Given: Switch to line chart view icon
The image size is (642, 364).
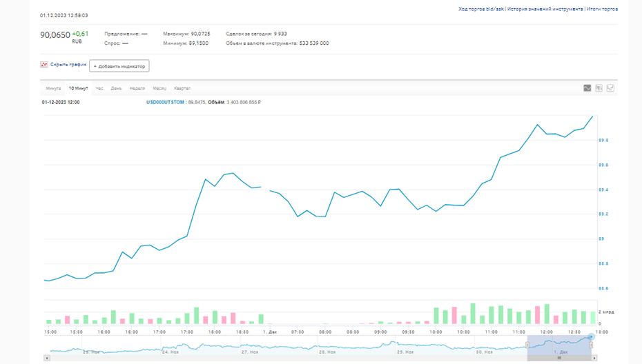Looking at the screenshot, I should coord(587,88).
